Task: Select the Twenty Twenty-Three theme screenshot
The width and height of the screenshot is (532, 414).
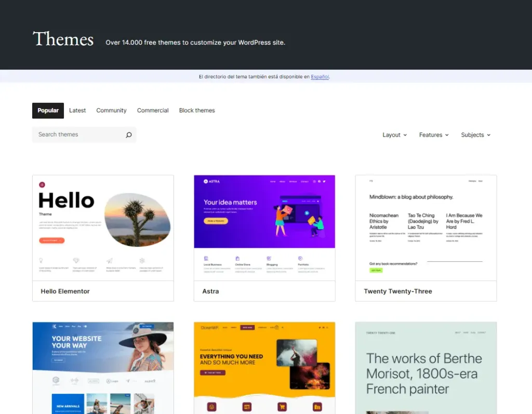Action: click(x=426, y=228)
